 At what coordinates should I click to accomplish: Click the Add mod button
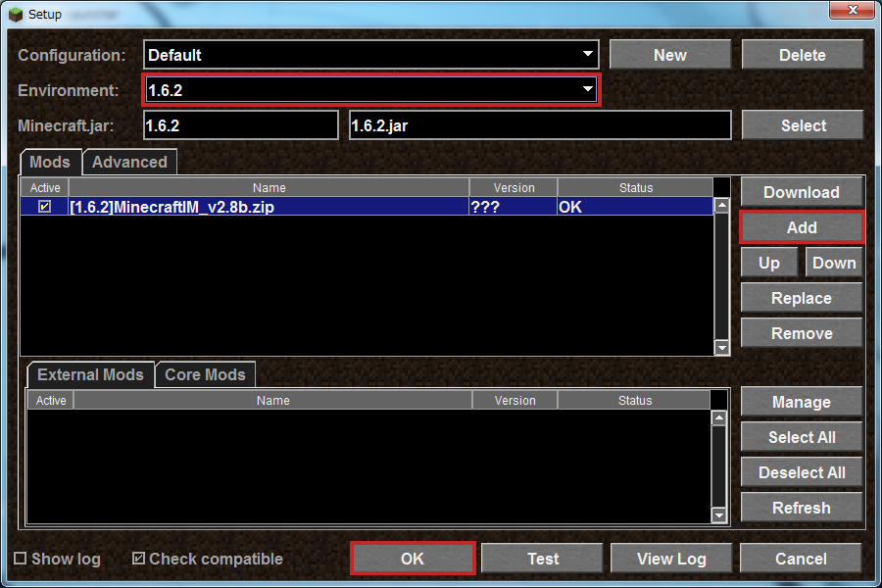point(802,227)
